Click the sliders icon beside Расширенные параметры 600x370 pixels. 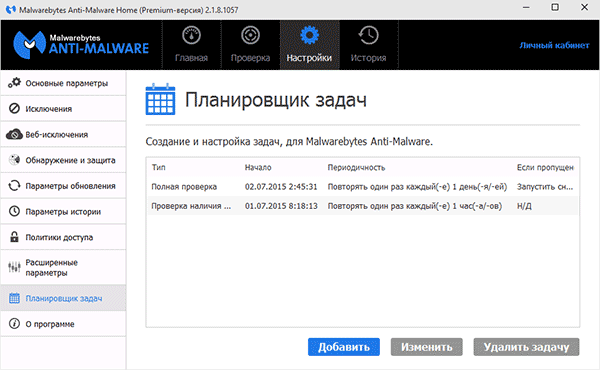(x=14, y=267)
